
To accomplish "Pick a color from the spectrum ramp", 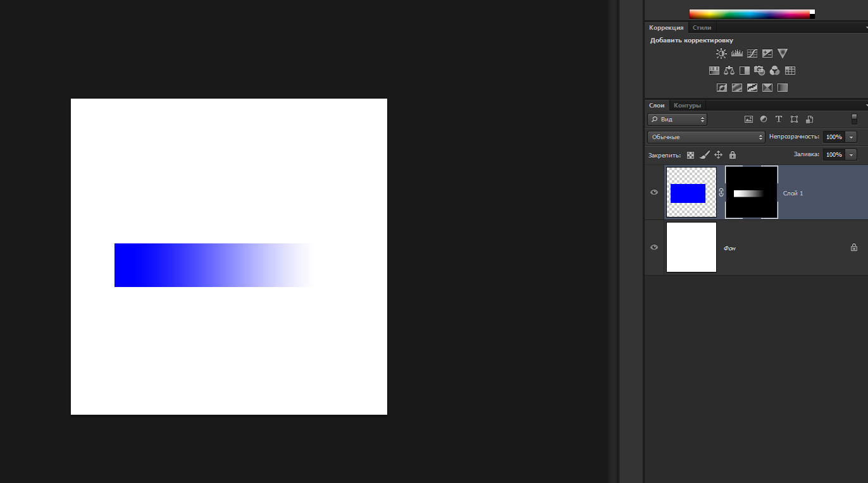I will (x=749, y=14).
